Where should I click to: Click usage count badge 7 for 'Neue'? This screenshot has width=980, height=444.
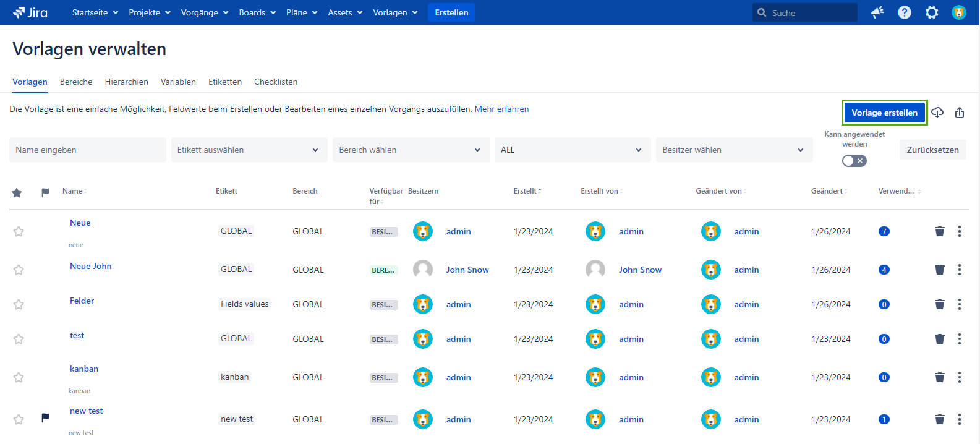(x=884, y=231)
